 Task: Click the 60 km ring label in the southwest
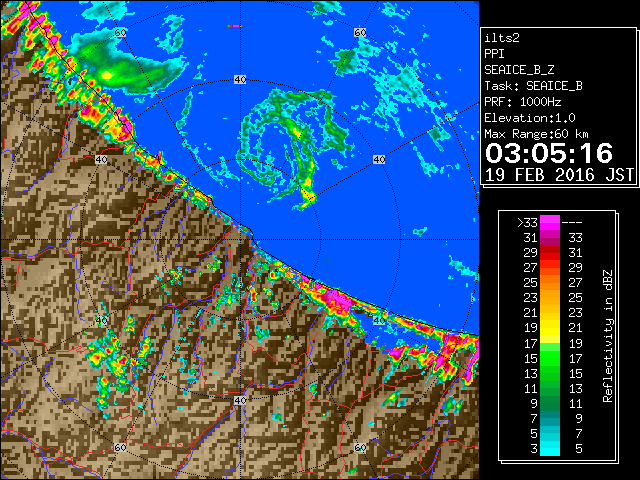[x=120, y=448]
